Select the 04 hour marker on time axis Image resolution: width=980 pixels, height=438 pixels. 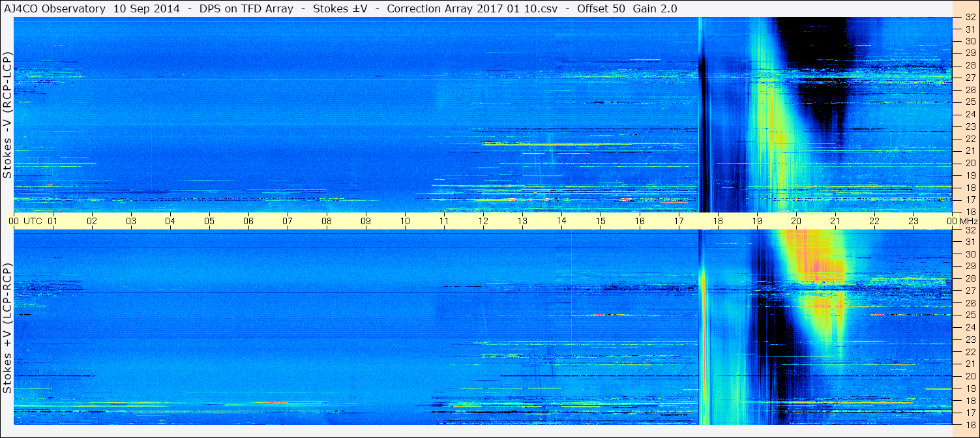pyautogui.click(x=170, y=221)
